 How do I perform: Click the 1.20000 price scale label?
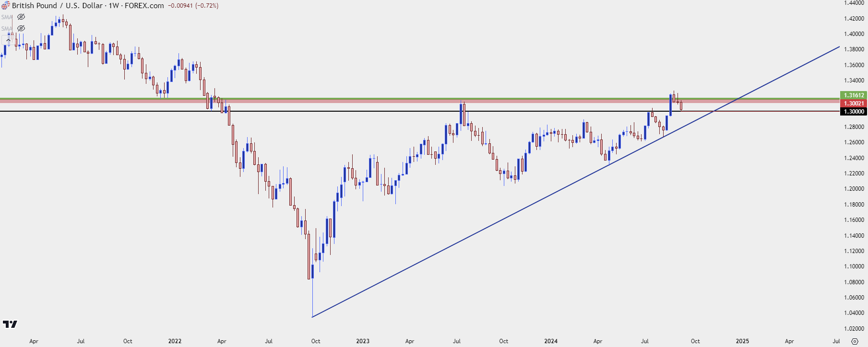tap(854, 189)
